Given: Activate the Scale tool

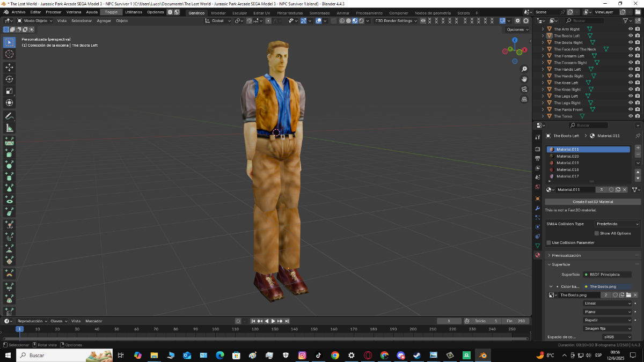Looking at the screenshot, I should 9,91.
